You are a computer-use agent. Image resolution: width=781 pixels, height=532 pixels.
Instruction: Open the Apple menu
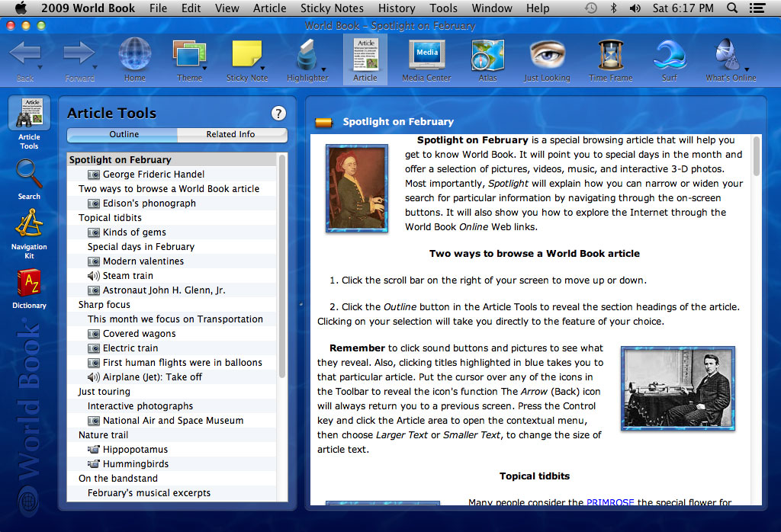coord(21,8)
